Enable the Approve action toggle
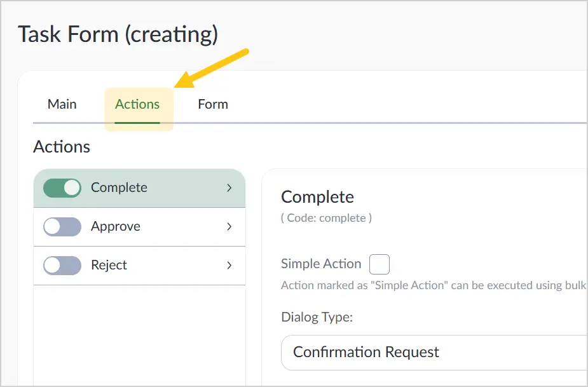The height and width of the screenshot is (387, 588). pyautogui.click(x=62, y=226)
